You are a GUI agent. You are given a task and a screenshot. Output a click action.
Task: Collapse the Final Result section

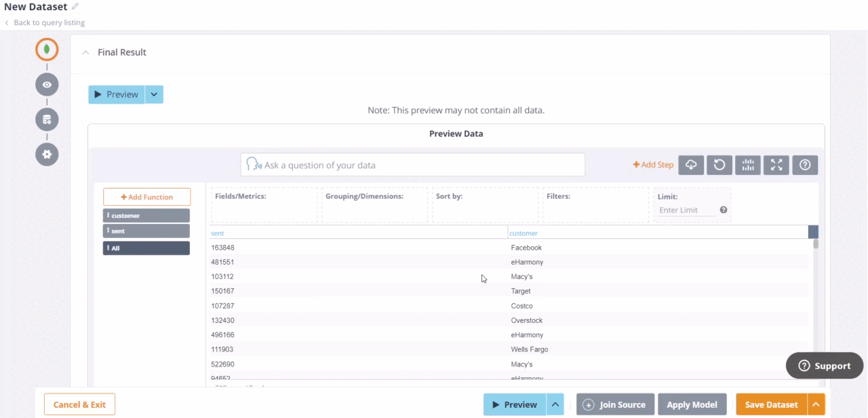tap(85, 52)
